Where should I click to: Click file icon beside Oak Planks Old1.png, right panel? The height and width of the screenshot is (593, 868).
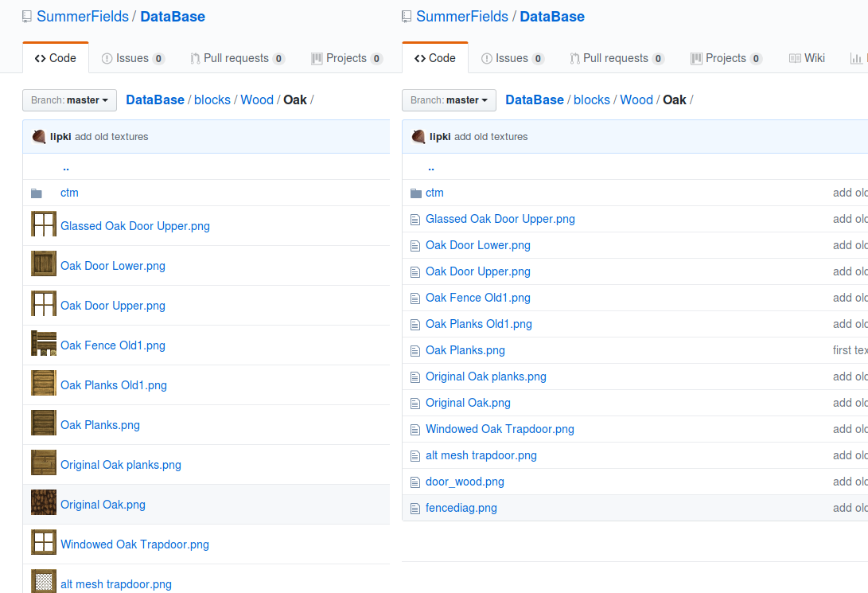[x=415, y=325]
